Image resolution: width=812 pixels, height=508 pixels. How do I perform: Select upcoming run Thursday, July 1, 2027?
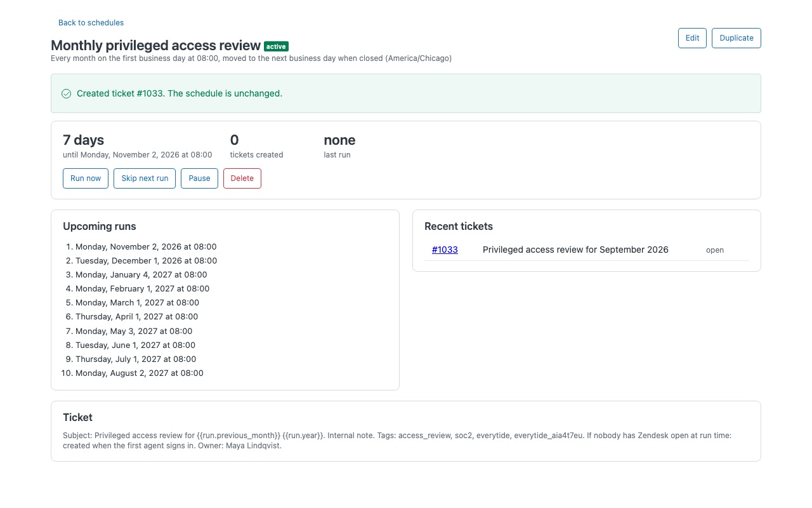click(x=136, y=359)
